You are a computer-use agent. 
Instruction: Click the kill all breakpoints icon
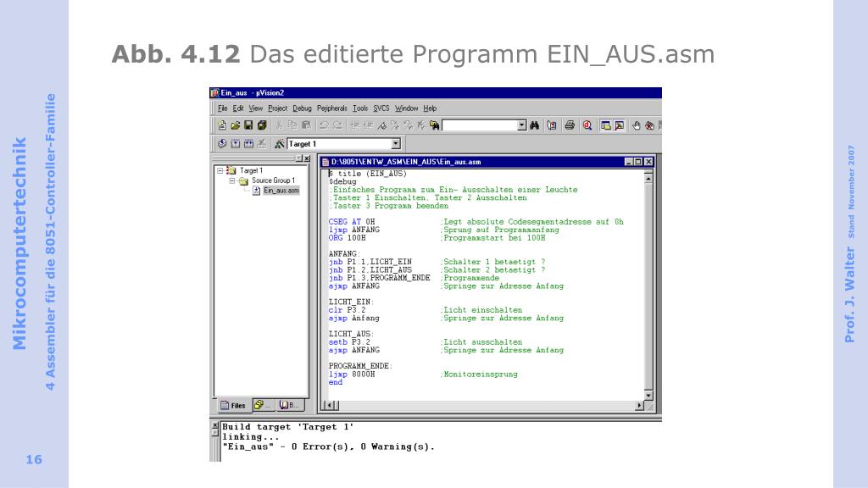(650, 125)
